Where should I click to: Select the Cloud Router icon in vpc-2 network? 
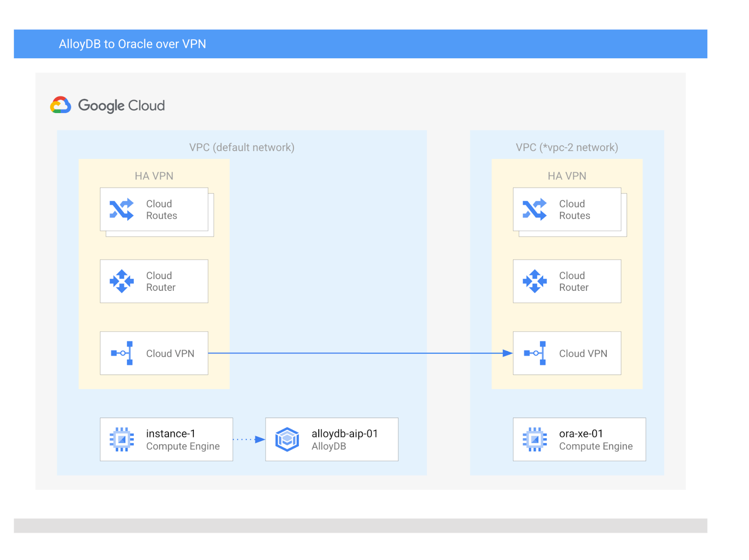[x=534, y=281]
